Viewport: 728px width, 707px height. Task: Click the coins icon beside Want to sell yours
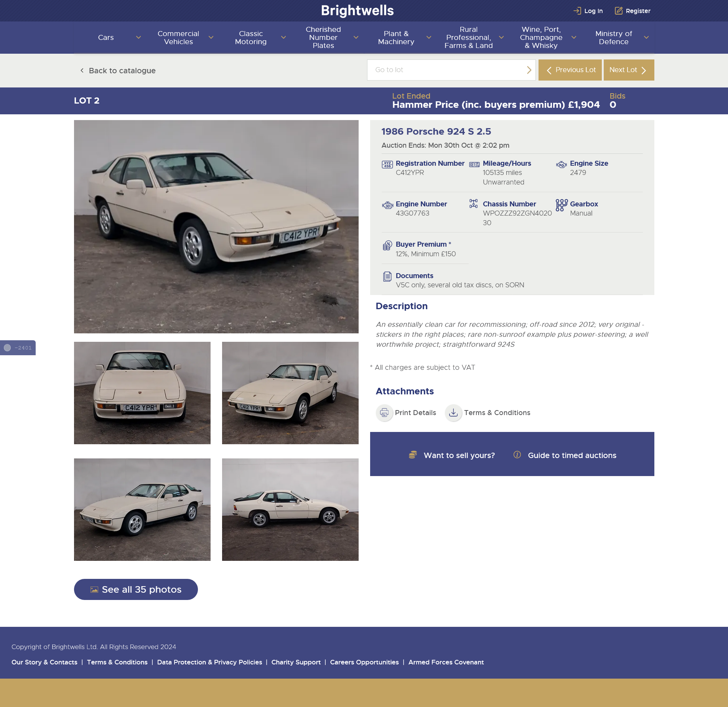pos(413,455)
